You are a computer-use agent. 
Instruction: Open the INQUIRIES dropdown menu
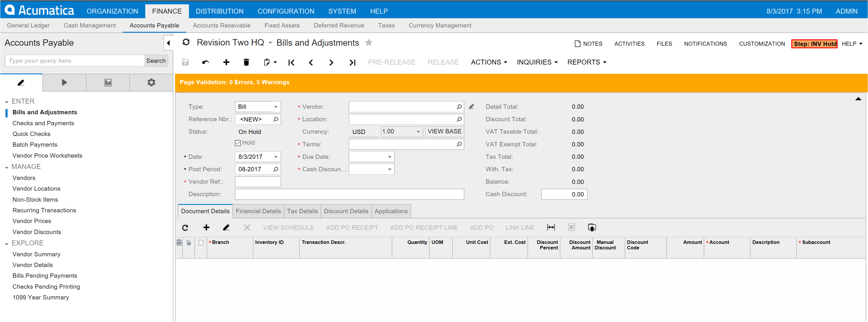click(537, 62)
